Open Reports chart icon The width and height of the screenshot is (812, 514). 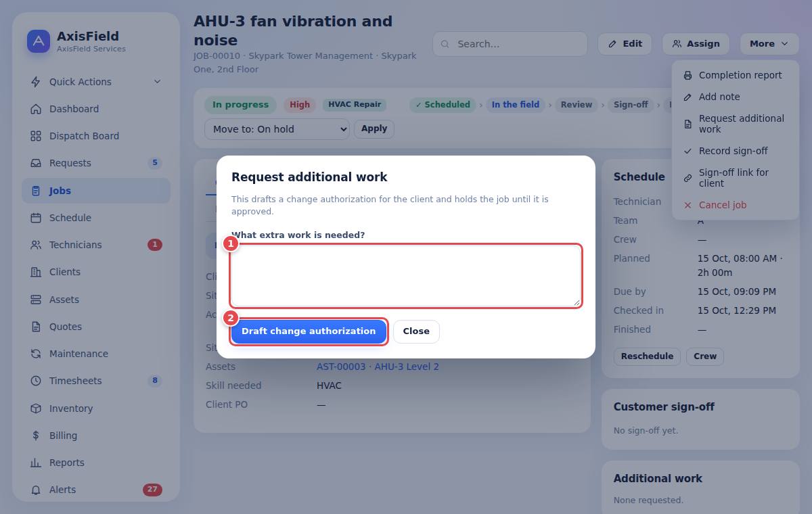36,463
